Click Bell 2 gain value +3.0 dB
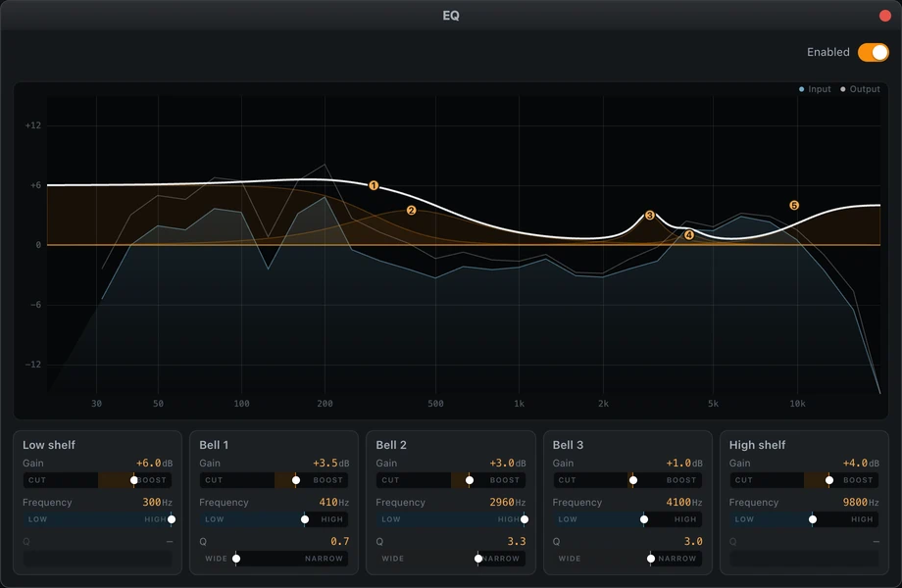The image size is (902, 588). (508, 463)
